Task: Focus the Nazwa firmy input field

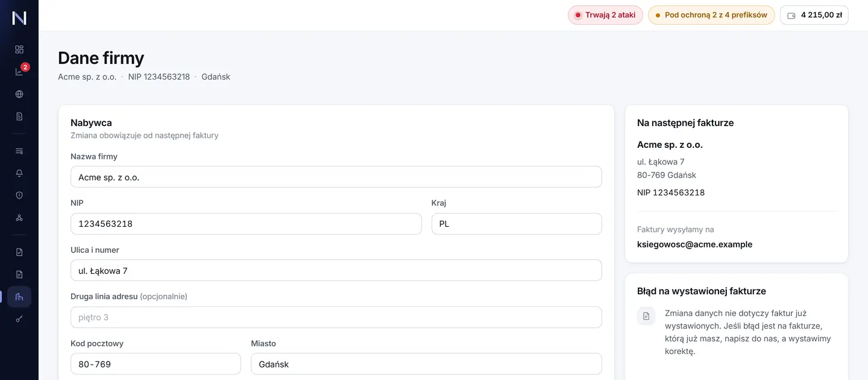Action: [x=336, y=177]
